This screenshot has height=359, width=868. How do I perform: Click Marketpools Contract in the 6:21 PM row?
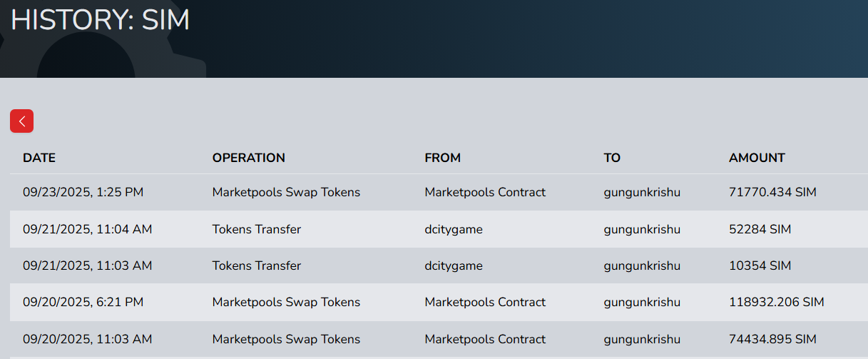485,302
